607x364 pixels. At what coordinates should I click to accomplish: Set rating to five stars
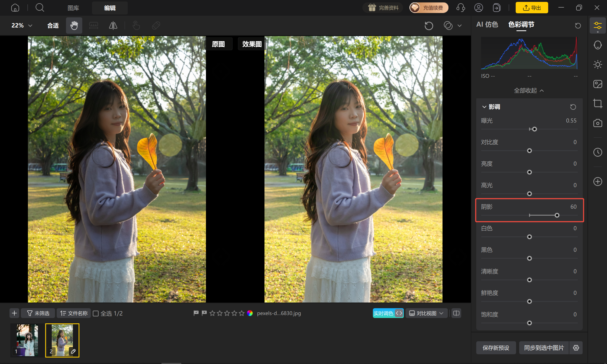[x=242, y=313]
